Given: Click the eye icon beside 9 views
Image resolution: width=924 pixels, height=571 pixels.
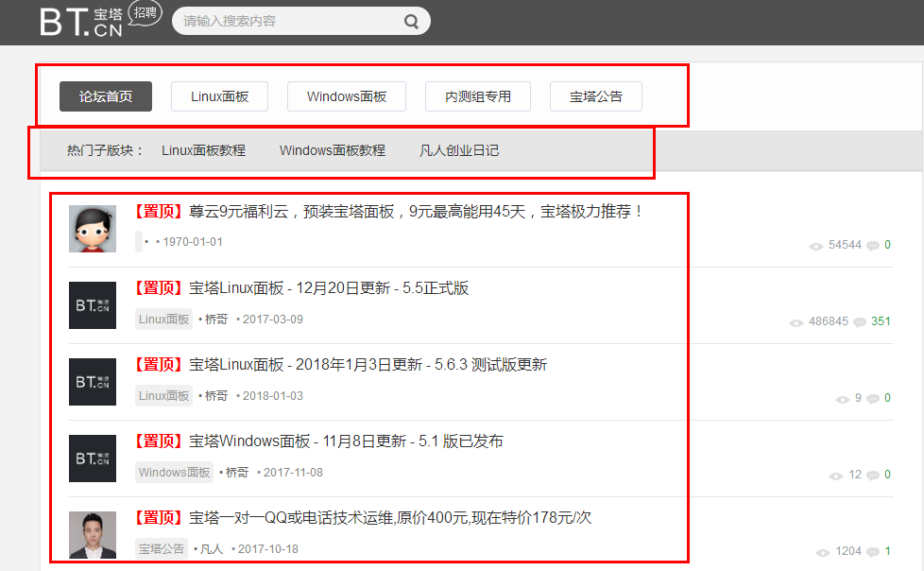Looking at the screenshot, I should (843, 399).
